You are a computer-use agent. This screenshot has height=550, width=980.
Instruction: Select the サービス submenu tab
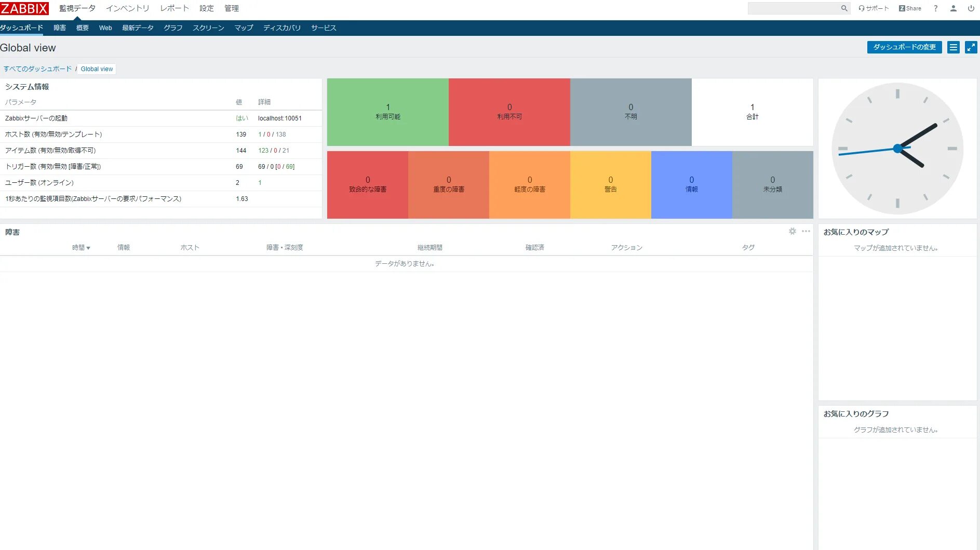click(324, 28)
